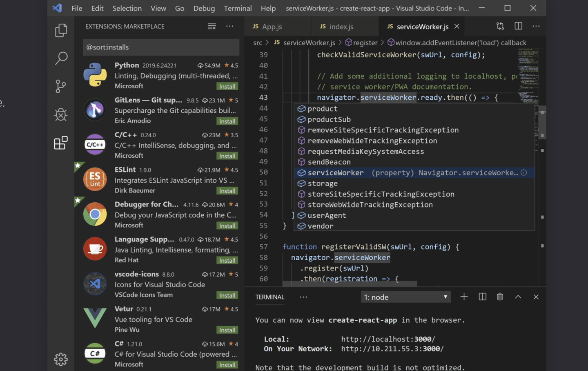Open the Help menu
This screenshot has width=588, height=371.
268,8
